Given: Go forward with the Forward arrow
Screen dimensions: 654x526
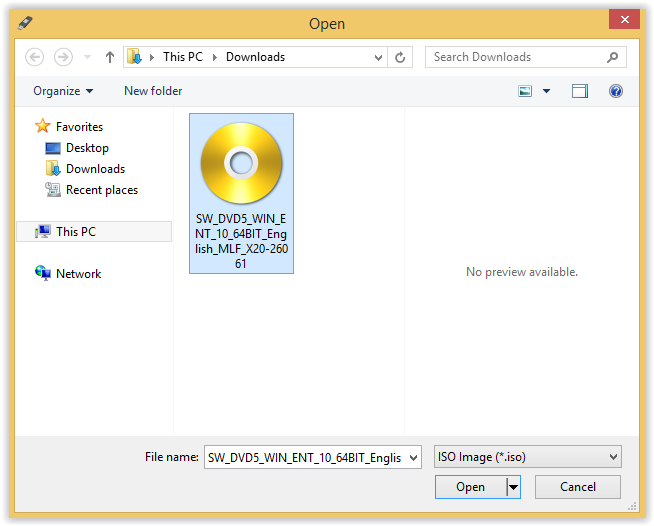Looking at the screenshot, I should (x=63, y=57).
